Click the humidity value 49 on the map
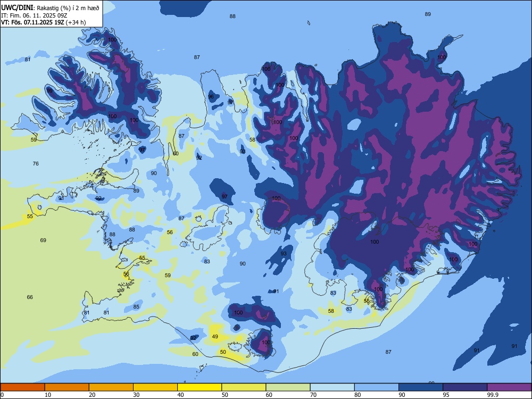 point(215,337)
